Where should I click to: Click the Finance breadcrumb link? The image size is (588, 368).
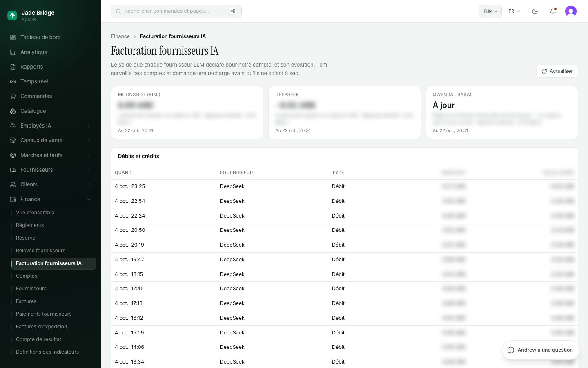coord(120,36)
